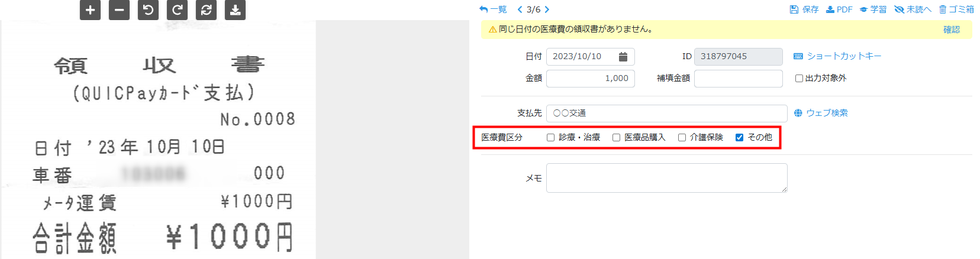Uncheck the その他 checkbox
The width and height of the screenshot is (980, 259).
pyautogui.click(x=739, y=138)
